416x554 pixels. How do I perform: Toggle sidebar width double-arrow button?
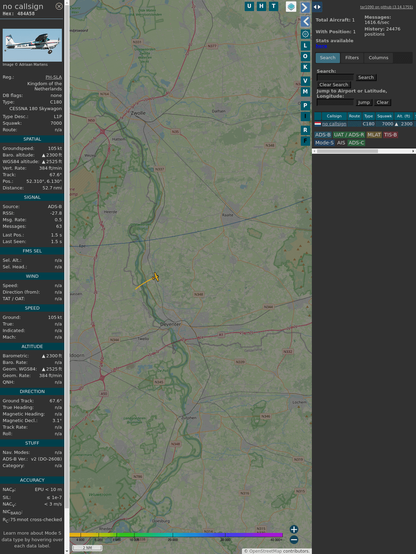click(317, 7)
